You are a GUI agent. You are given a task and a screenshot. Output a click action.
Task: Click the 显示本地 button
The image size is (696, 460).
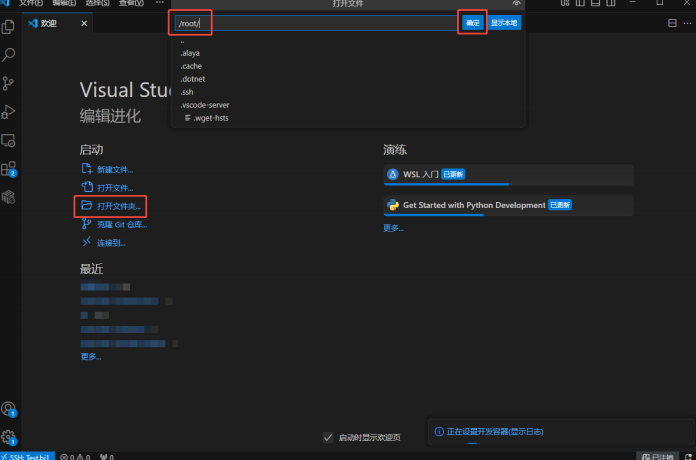click(504, 23)
